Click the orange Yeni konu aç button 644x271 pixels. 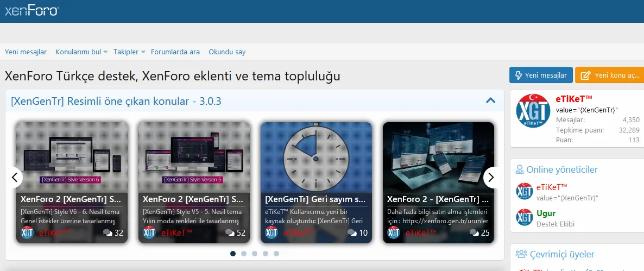(x=610, y=75)
